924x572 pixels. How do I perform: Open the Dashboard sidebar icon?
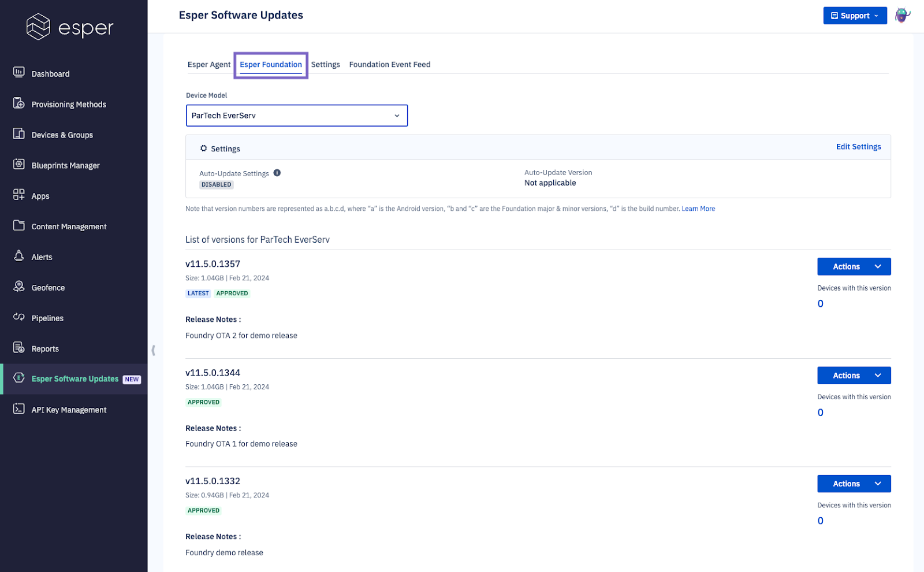[19, 72]
